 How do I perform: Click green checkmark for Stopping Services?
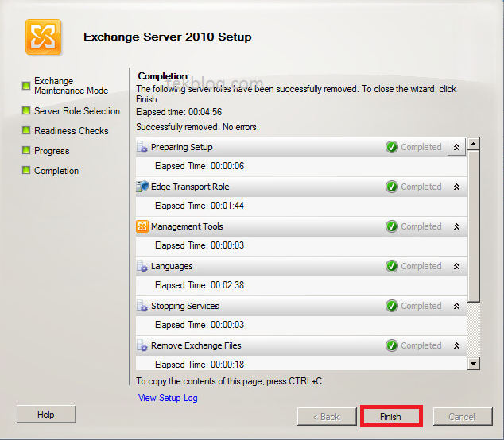point(391,306)
